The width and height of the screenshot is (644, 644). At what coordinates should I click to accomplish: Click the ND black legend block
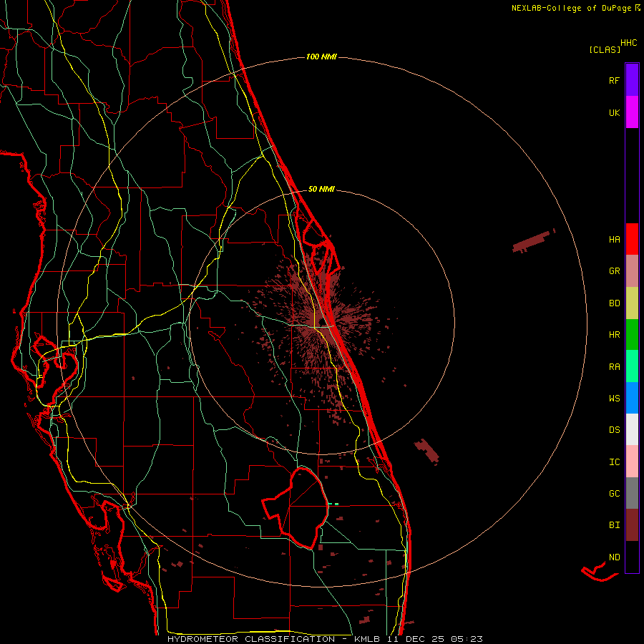point(632,557)
